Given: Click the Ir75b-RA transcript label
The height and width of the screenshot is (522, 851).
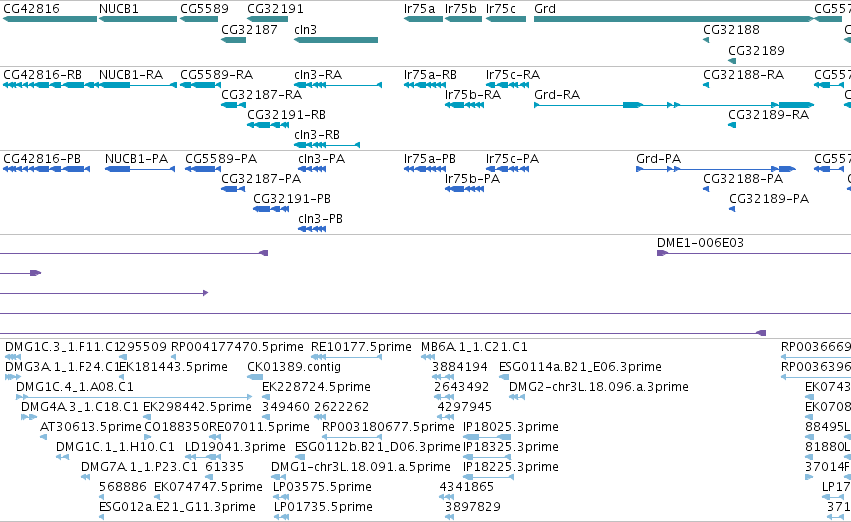Looking at the screenshot, I should 473,95.
